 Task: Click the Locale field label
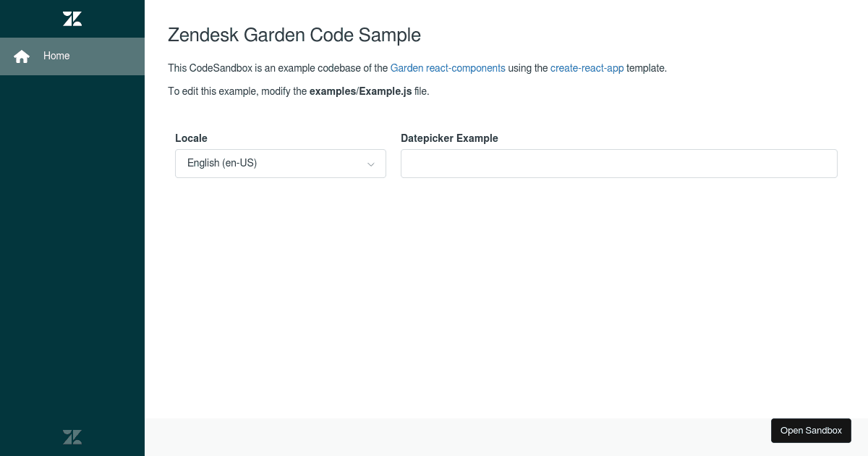click(x=191, y=138)
